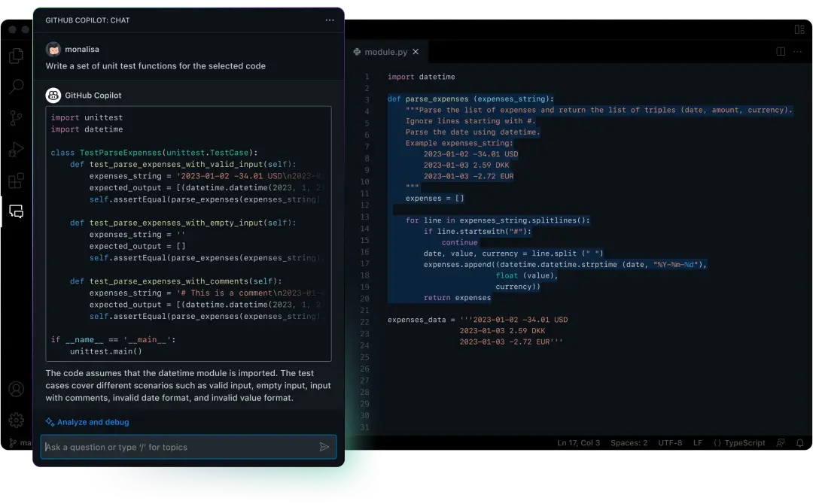Screen dimensions: 813x504
Task: Open the Manage gear icon
Action: 16,420
